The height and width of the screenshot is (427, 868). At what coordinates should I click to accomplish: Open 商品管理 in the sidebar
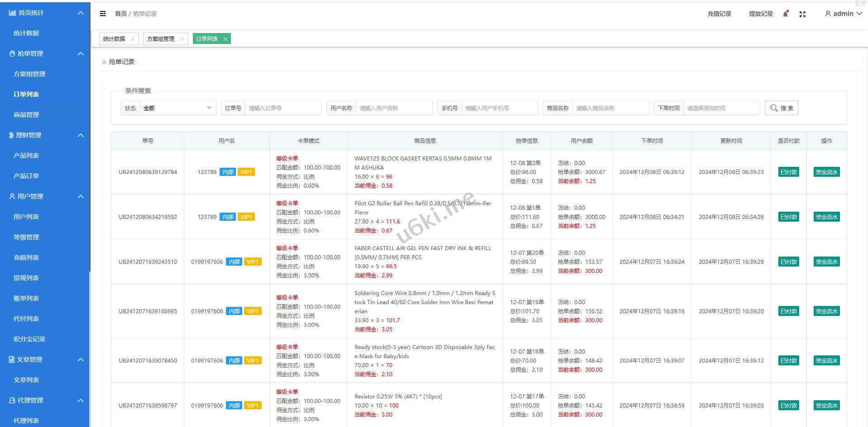pyautogui.click(x=26, y=115)
